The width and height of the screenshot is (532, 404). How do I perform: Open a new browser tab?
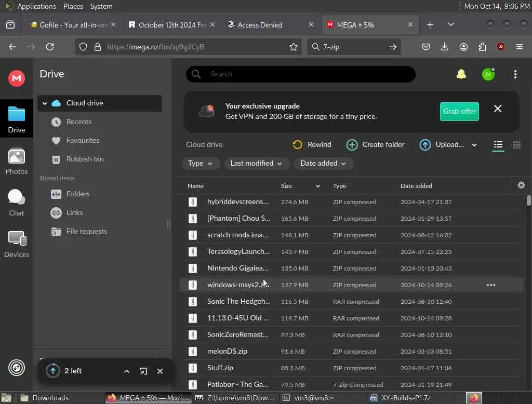(430, 24)
